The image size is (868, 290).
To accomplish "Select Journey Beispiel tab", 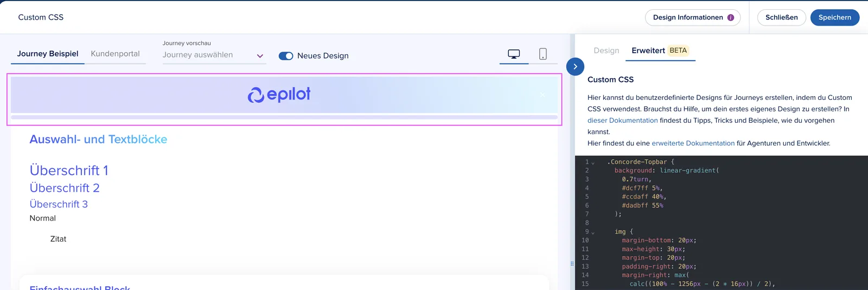I will pyautogui.click(x=48, y=54).
